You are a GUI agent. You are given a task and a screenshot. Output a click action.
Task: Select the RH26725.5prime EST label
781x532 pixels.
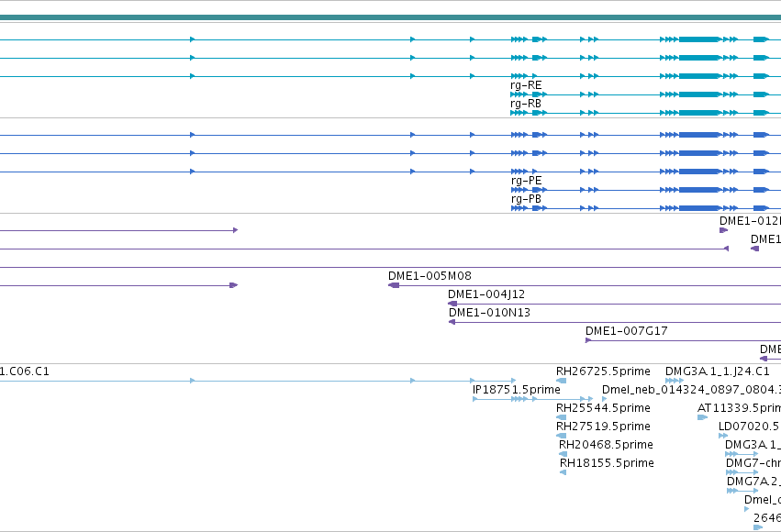603,371
